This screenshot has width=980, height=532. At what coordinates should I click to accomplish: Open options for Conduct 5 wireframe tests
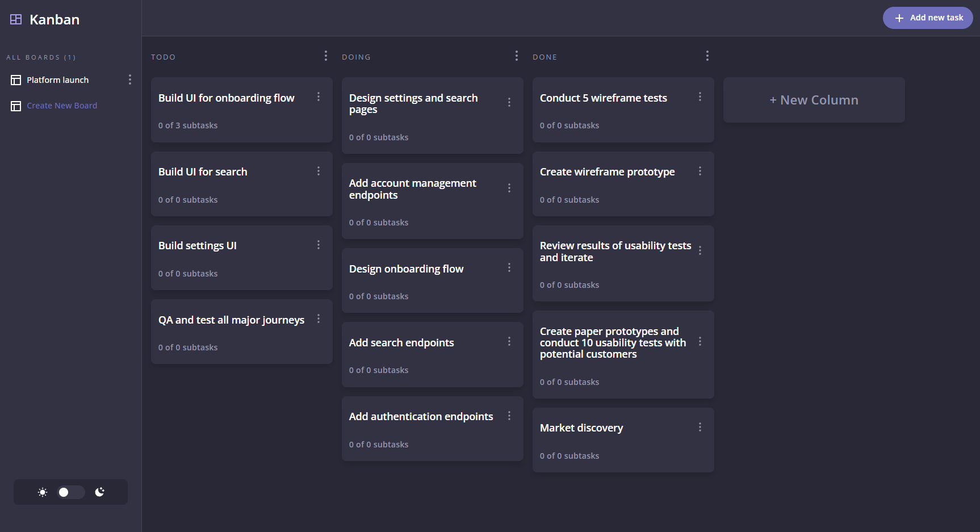(x=700, y=97)
